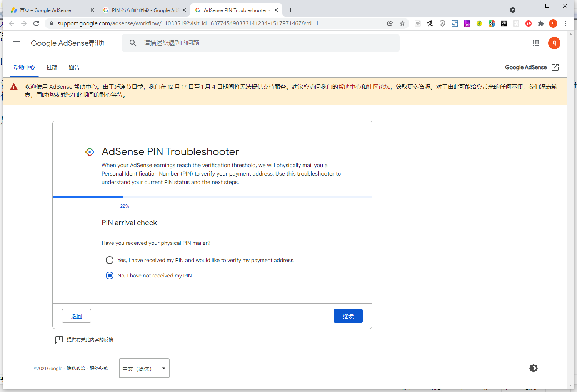Click the Google AdSense帮助 header title

point(68,43)
